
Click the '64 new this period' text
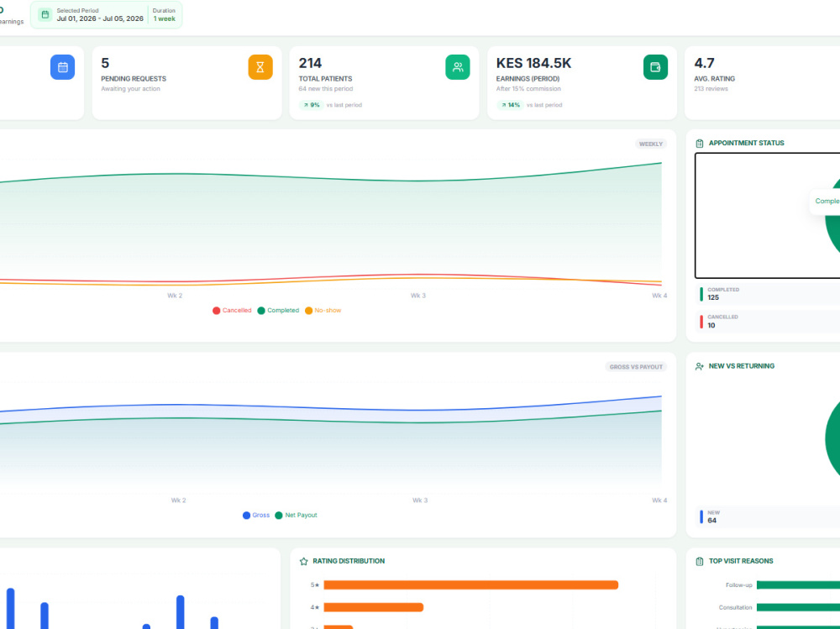pos(326,89)
